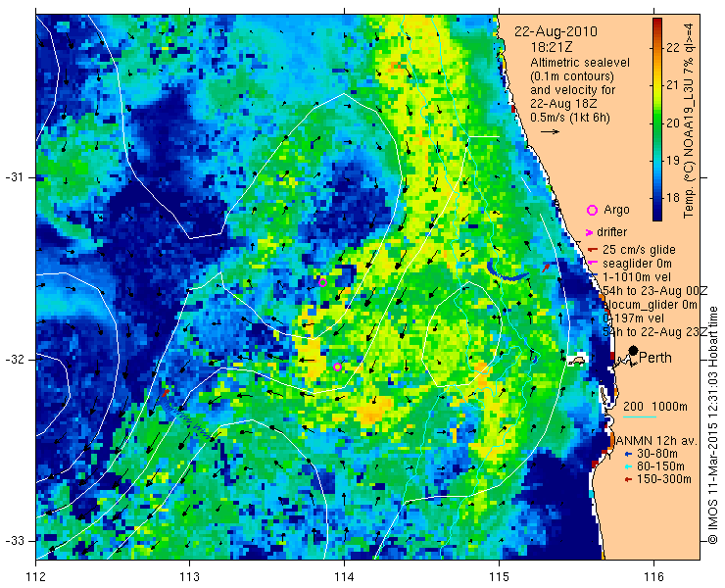725x588 pixels.
Task: Click the slocum_glider 0m label
Action: click(x=651, y=305)
